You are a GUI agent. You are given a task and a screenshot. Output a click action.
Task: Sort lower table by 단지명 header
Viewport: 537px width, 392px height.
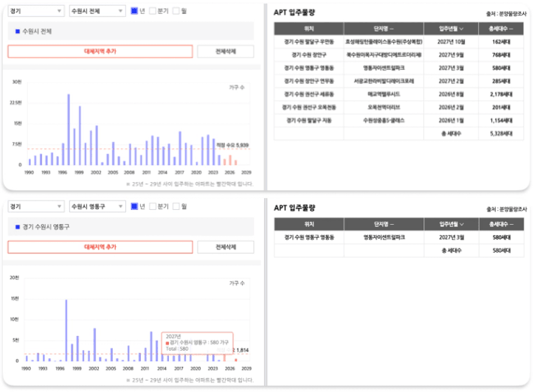(x=384, y=225)
